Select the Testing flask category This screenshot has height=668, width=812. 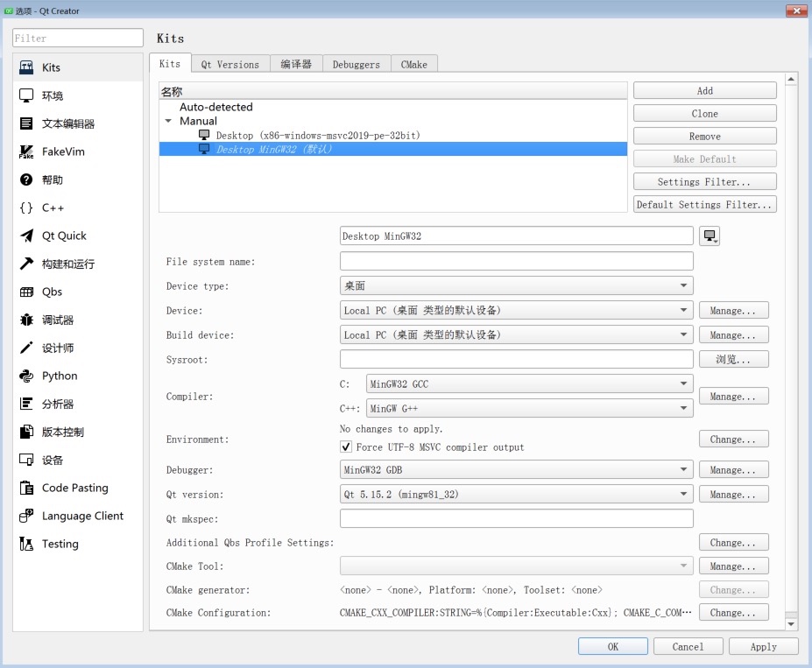point(78,544)
